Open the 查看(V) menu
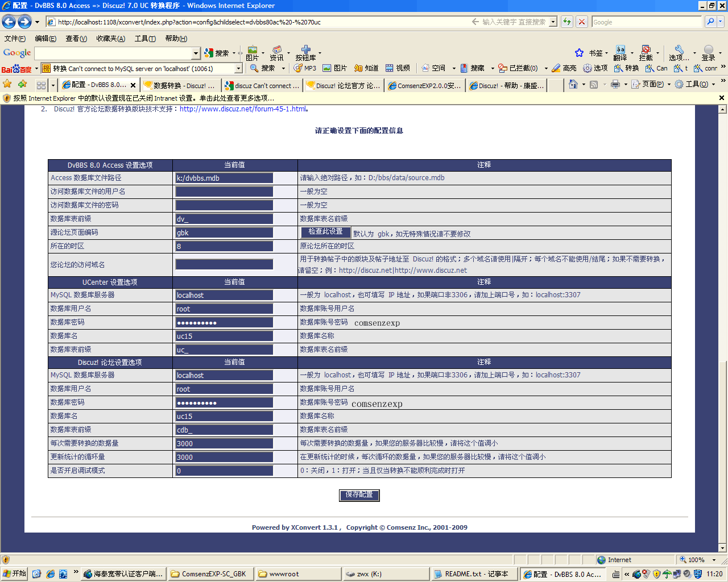Screen dimensions: 728x582 76,39
